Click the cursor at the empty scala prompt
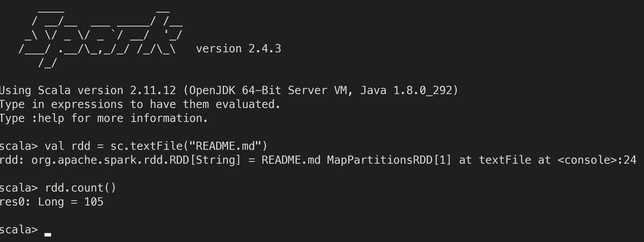 tap(48, 234)
